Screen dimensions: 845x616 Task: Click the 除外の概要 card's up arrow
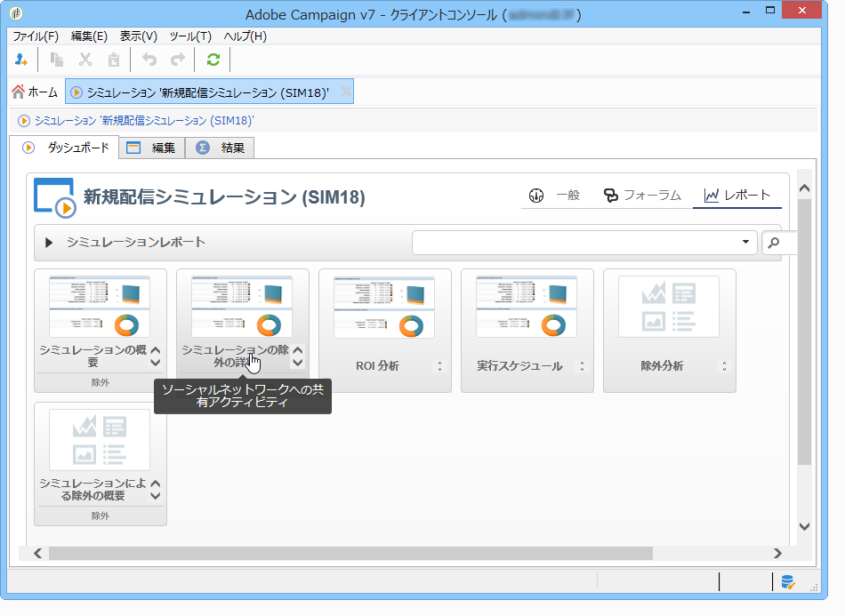pyautogui.click(x=156, y=483)
